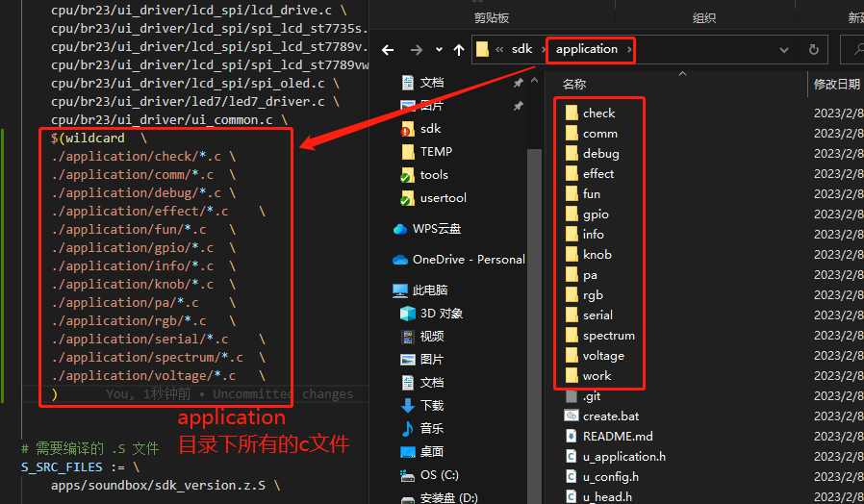Go forward with the Explorer forward arrow
Viewport: 864px width, 504px height.
pyautogui.click(x=417, y=50)
